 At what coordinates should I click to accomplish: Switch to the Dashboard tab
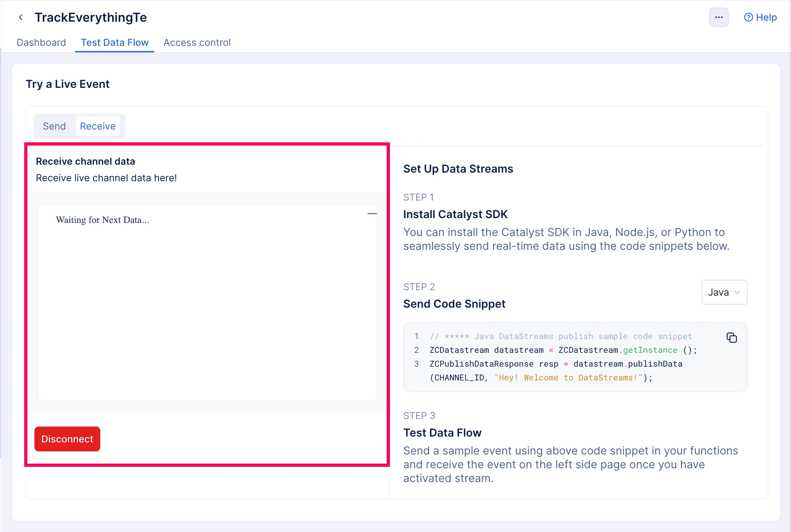tap(41, 42)
